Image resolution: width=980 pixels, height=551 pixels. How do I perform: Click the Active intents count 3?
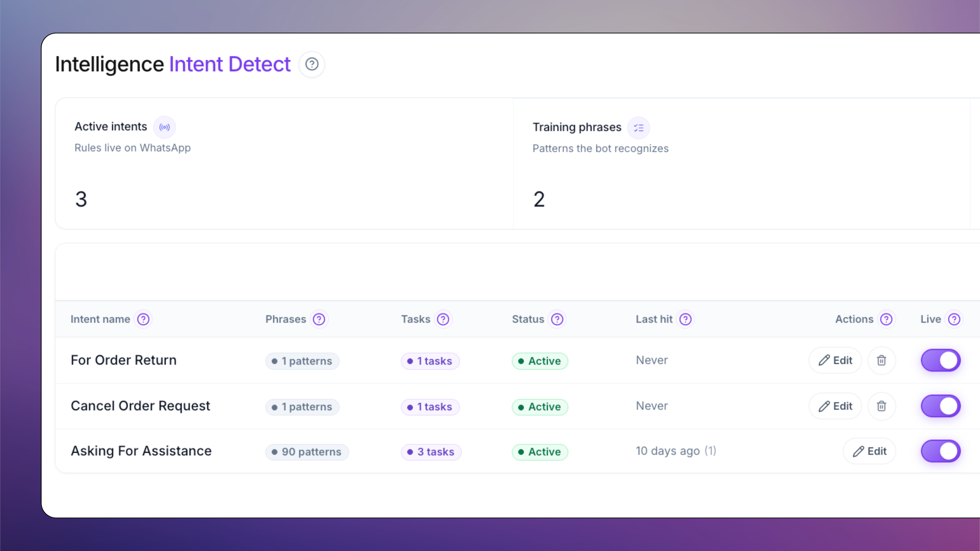pos(81,199)
